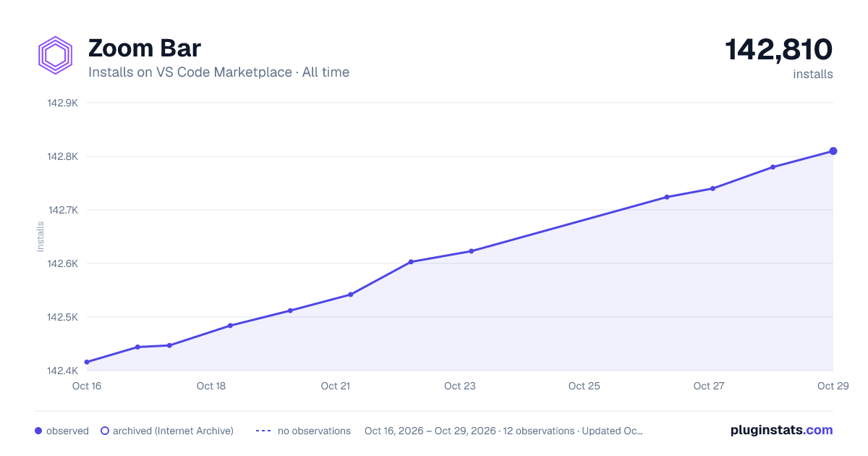Select the data point above Oct 27
Image resolution: width=868 pixels, height=456 pixels.
click(x=712, y=188)
